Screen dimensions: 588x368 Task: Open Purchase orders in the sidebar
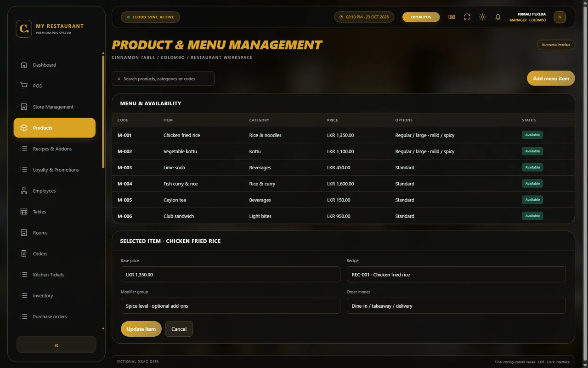click(x=55, y=316)
